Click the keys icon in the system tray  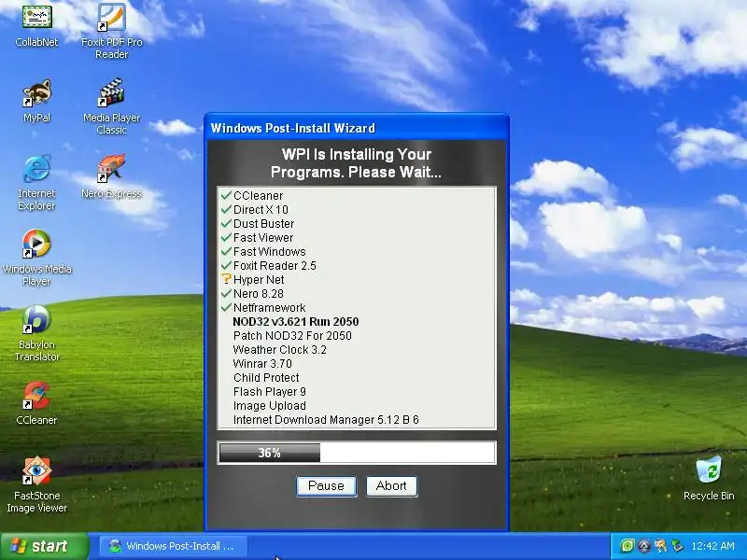point(660,546)
